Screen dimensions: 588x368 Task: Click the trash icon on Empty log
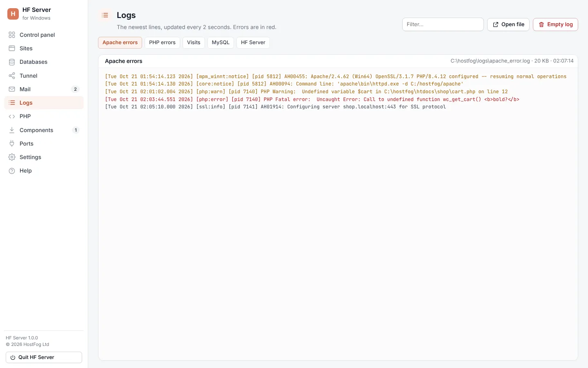pos(541,25)
